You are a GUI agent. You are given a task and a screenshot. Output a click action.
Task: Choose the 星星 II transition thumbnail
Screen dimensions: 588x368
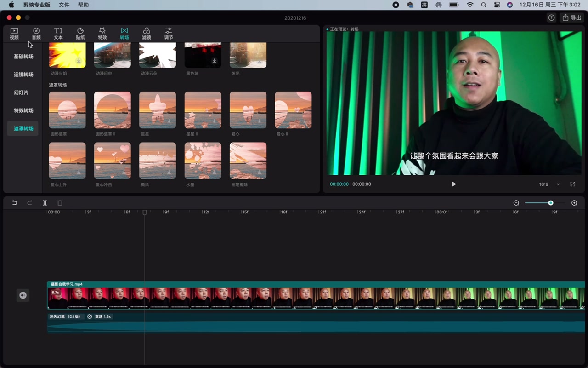point(203,110)
